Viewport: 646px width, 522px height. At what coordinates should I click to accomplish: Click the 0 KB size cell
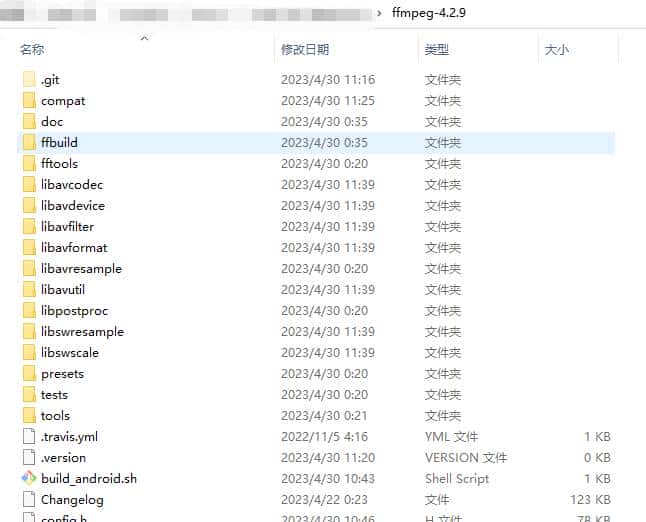tap(597, 458)
